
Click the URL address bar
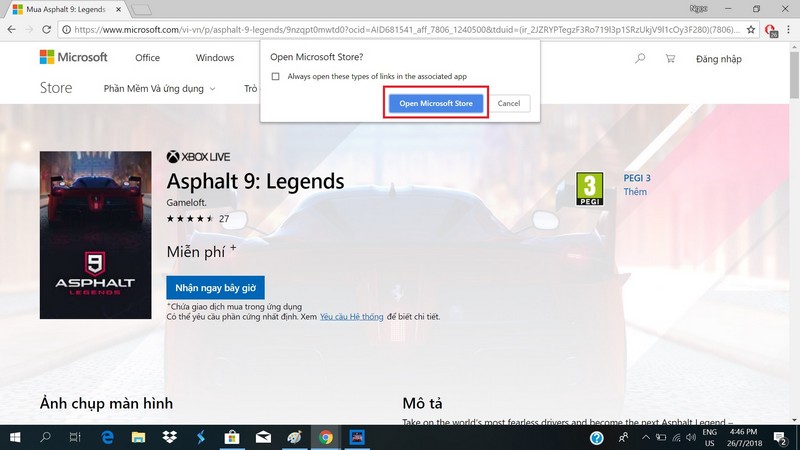pyautogui.click(x=407, y=30)
